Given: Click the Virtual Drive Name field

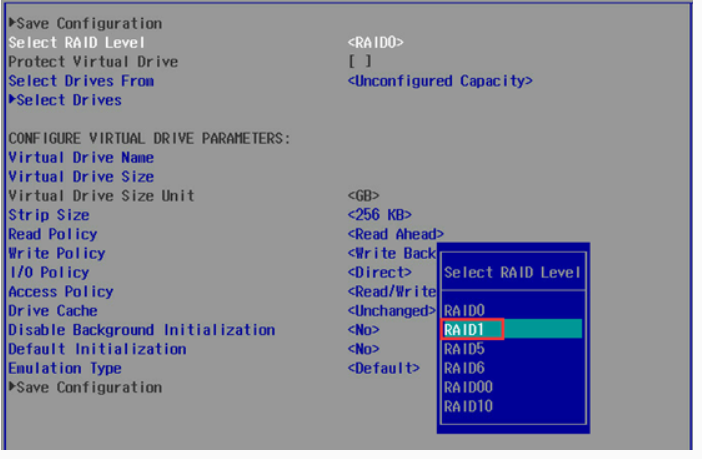Looking at the screenshot, I should click(x=81, y=157).
